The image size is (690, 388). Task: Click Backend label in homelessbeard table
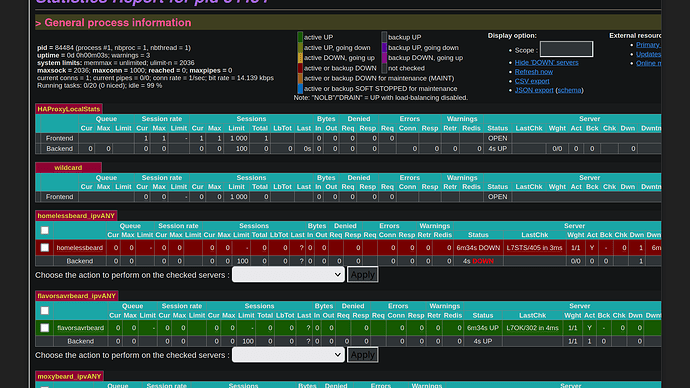click(x=80, y=261)
